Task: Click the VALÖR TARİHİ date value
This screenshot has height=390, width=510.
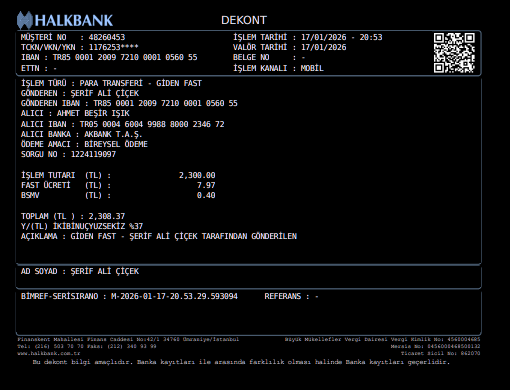Action: click(x=324, y=47)
